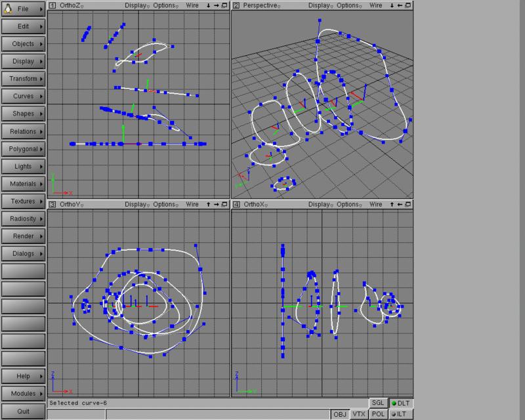Open the Radiosity menu

[23, 219]
